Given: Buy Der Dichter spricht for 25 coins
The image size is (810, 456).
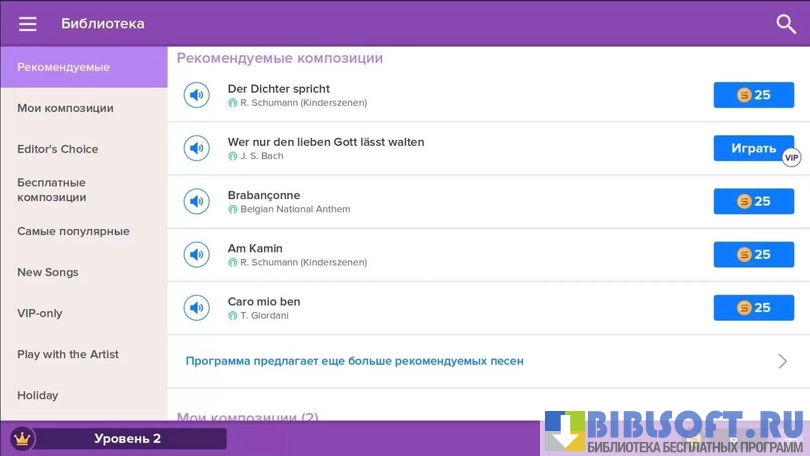Looking at the screenshot, I should coord(753,95).
